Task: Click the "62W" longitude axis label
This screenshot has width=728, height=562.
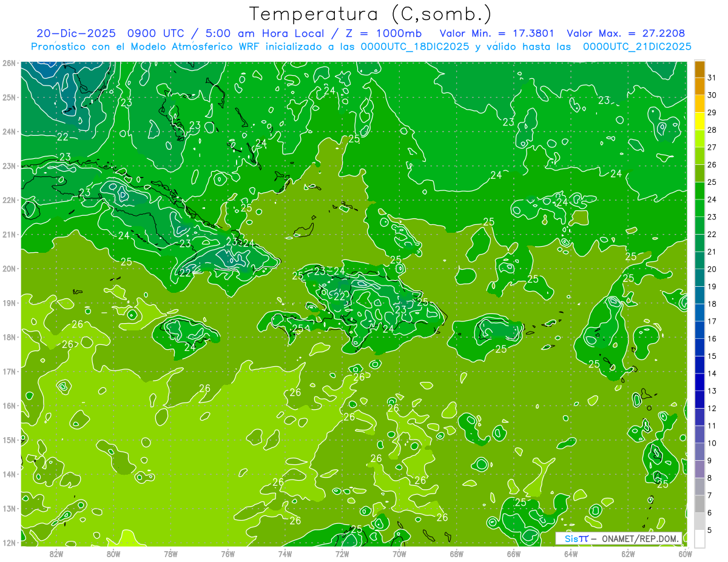Action: (628, 554)
